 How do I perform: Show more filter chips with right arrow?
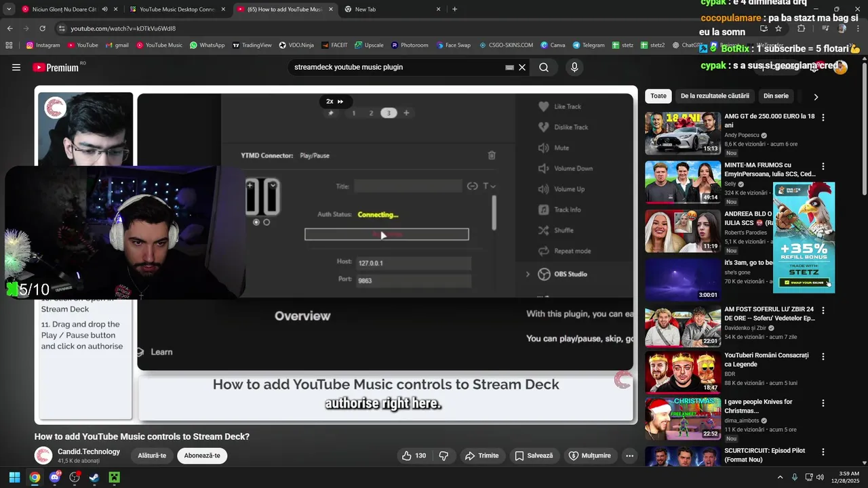pyautogui.click(x=816, y=96)
